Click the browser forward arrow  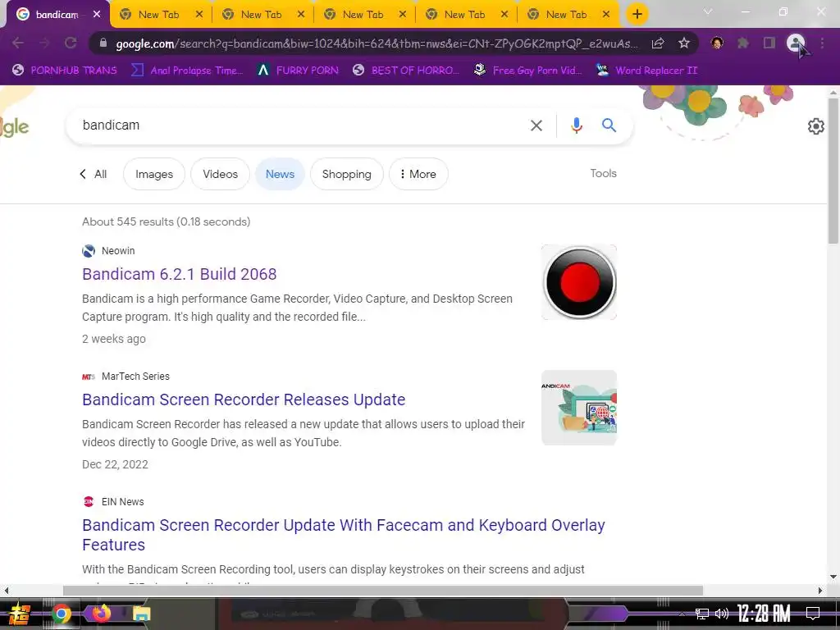tap(44, 43)
